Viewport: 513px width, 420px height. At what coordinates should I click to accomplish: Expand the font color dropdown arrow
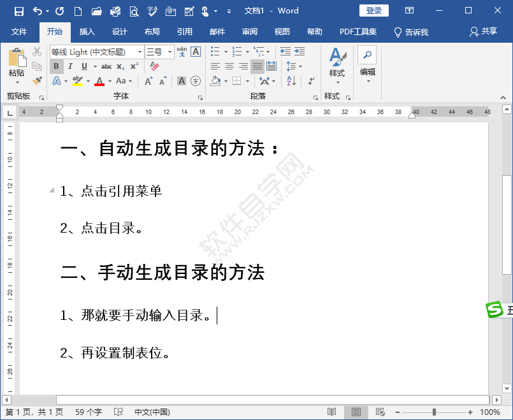(x=108, y=80)
